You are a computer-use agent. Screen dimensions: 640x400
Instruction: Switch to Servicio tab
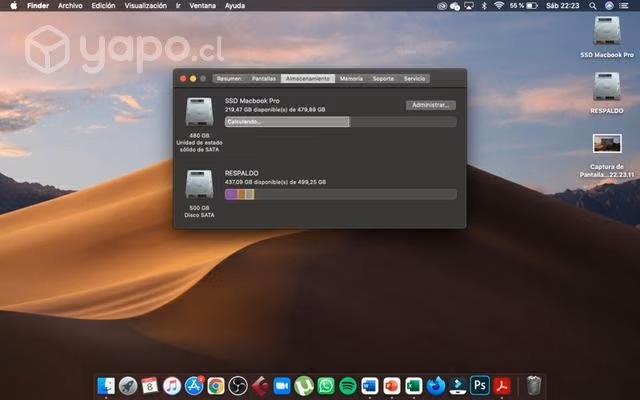point(414,78)
